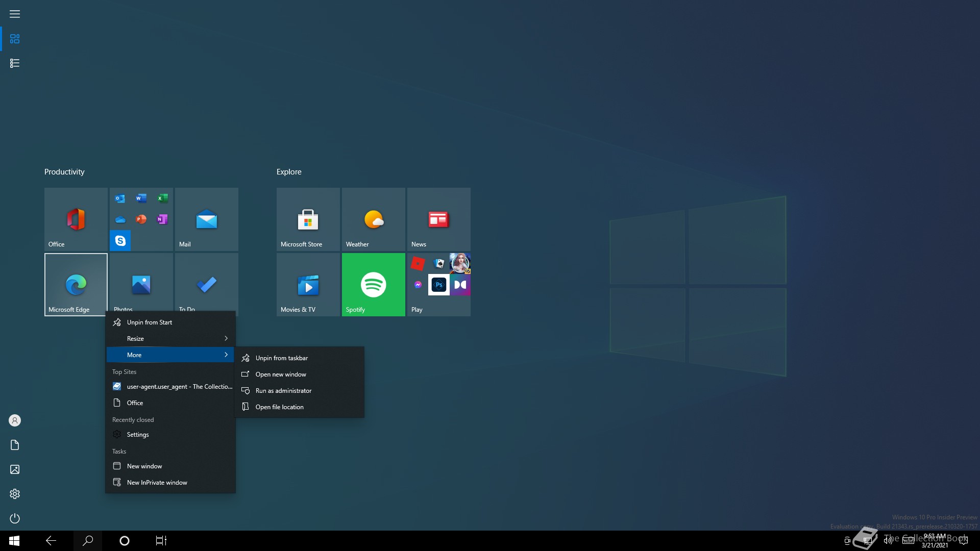Select the Explore group header
The width and height of the screenshot is (980, 551).
(x=289, y=172)
